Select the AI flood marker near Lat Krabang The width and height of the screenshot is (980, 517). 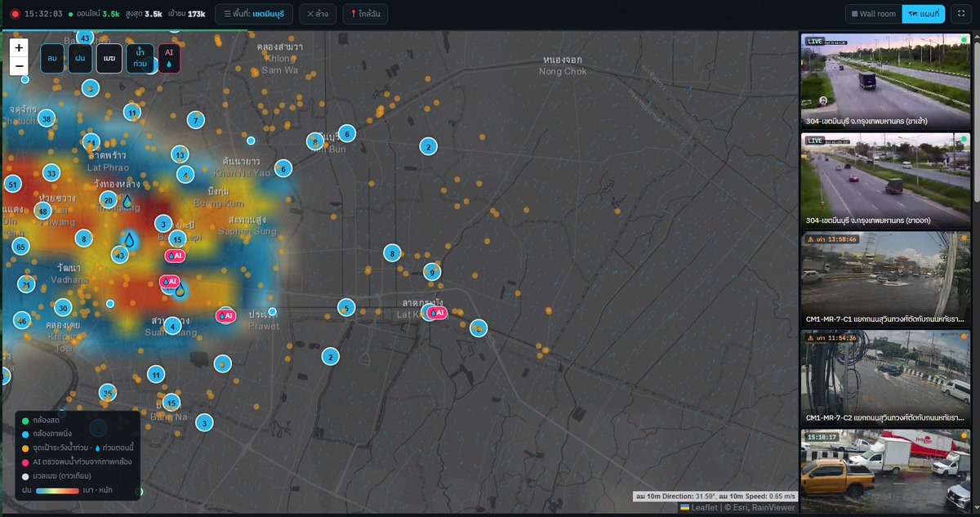(438, 313)
